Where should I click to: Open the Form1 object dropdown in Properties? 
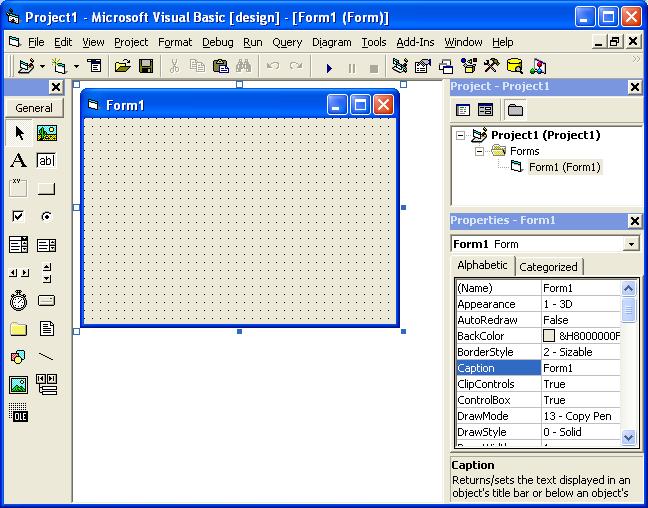coord(631,244)
